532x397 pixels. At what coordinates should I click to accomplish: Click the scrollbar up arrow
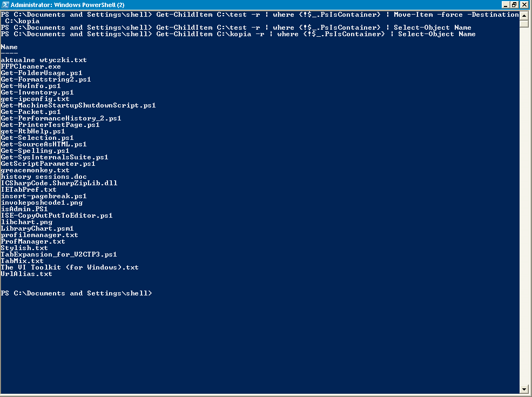point(524,16)
